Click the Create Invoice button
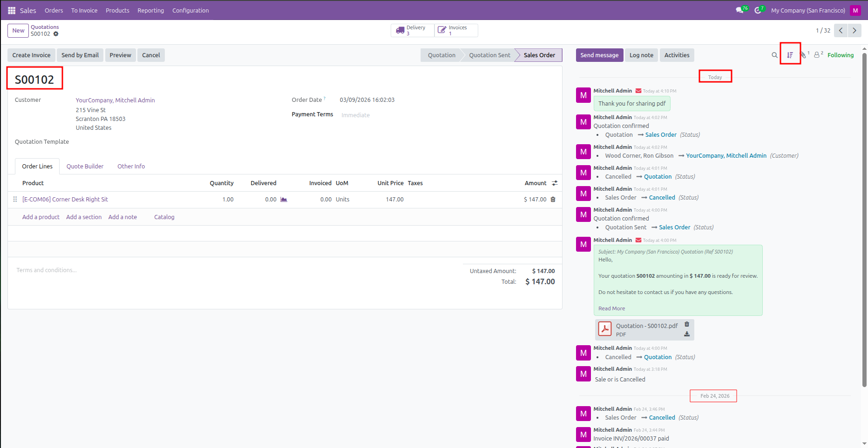This screenshot has width=868, height=448. [31, 55]
